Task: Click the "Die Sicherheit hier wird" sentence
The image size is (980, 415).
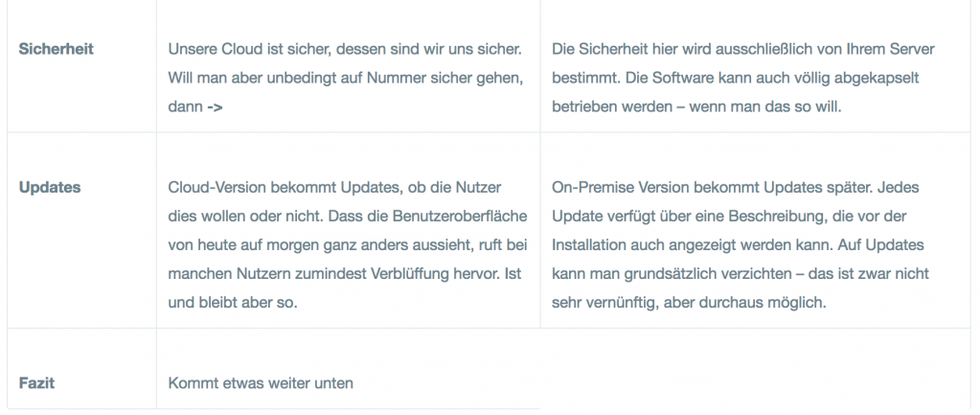Action: 743,49
